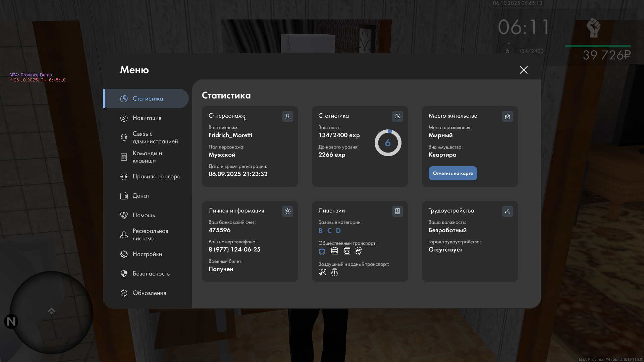Viewport: 644px width, 362px height.
Task: Select Реферальная система in sidebar
Action: [x=150, y=235]
